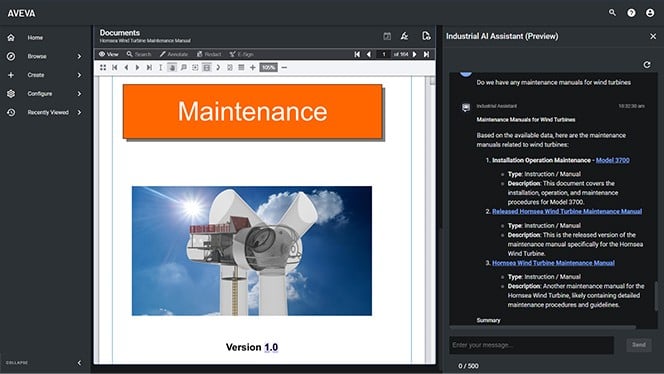Refresh the AI Assistant conversation
664x374 pixels.
(x=647, y=65)
